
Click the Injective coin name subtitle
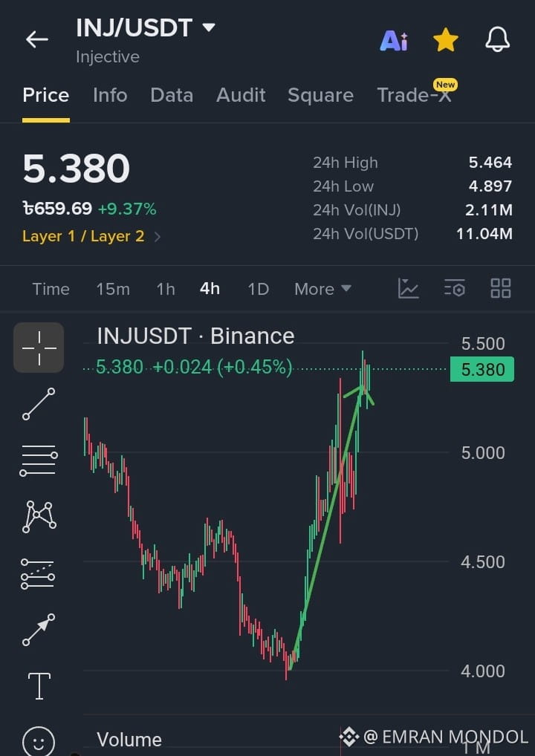(x=108, y=57)
